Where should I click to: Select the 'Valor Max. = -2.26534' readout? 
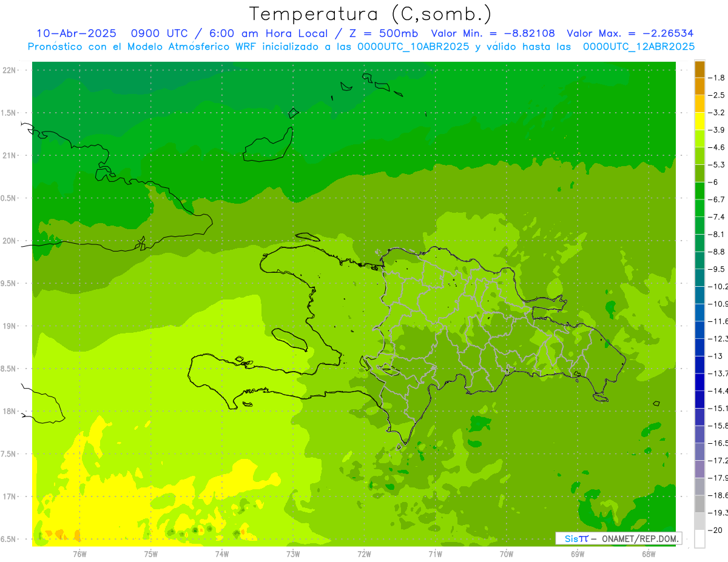(x=630, y=33)
